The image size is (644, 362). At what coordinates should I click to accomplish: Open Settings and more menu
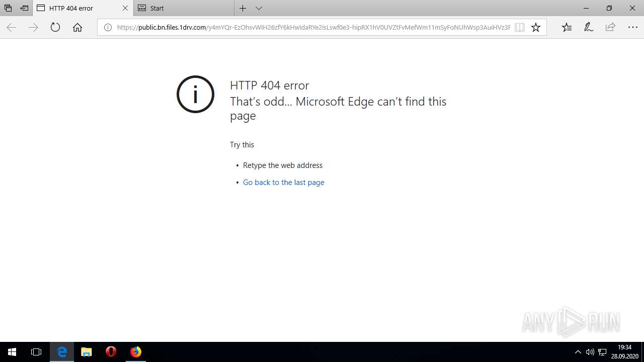pos(632,28)
